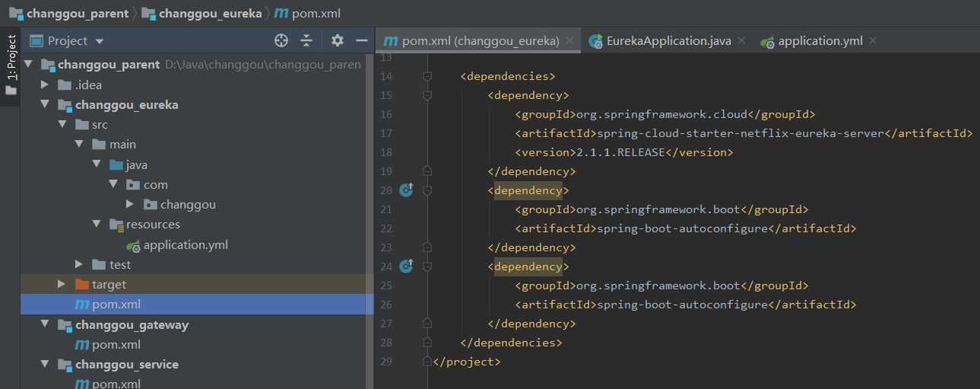
Task: Fold the dependency block at line 20
Action: [427, 190]
